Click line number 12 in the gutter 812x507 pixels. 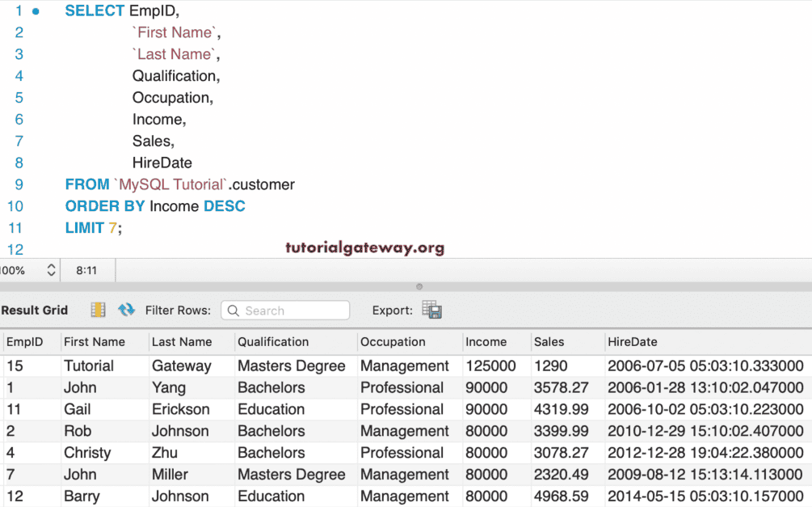point(15,250)
